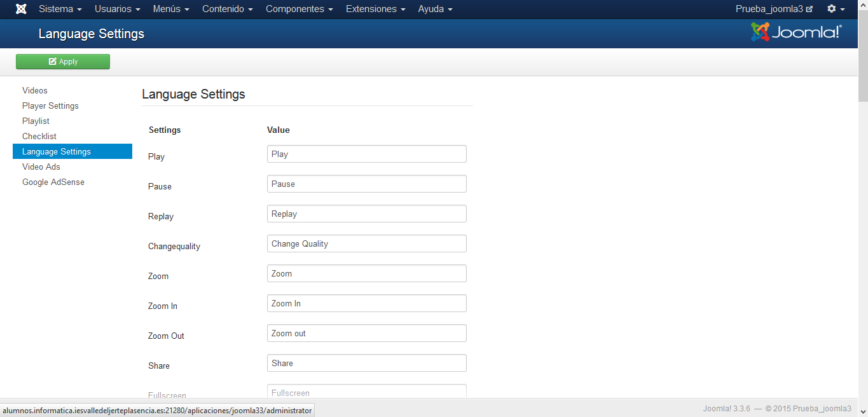Click the Play value text field

[x=366, y=154]
